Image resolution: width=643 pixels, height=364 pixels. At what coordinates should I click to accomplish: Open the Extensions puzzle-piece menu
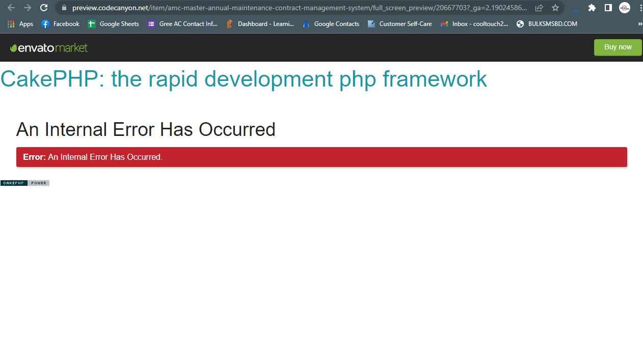[x=592, y=8]
